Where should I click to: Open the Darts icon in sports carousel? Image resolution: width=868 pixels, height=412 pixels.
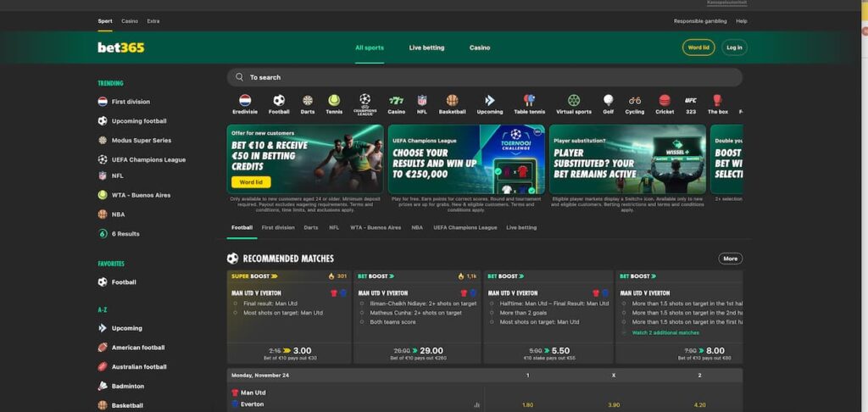(308, 100)
